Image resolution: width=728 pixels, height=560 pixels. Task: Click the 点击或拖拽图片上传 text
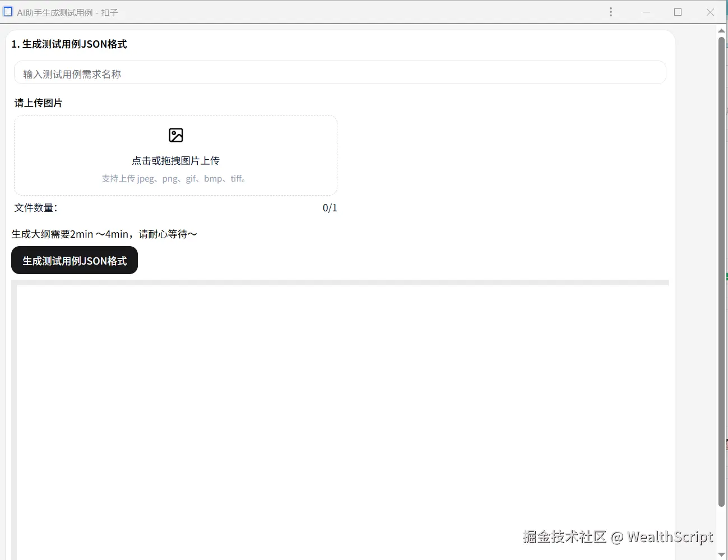coord(175,160)
